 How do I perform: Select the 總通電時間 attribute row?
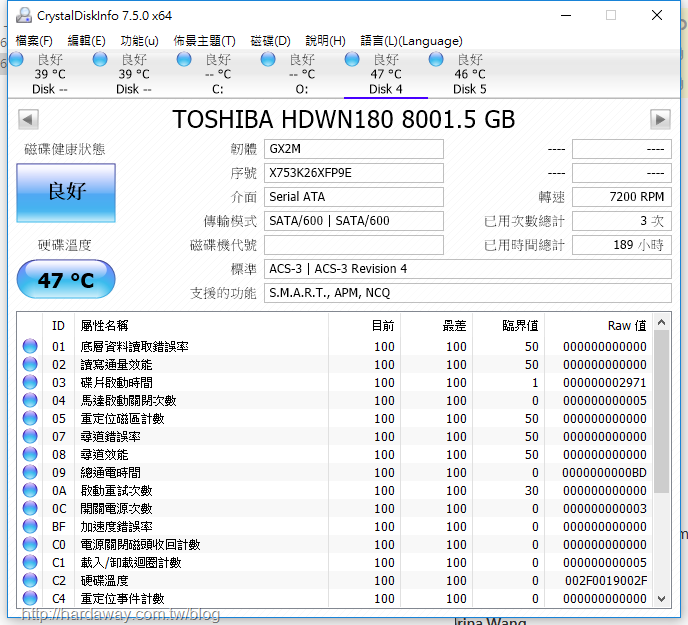pos(335,472)
